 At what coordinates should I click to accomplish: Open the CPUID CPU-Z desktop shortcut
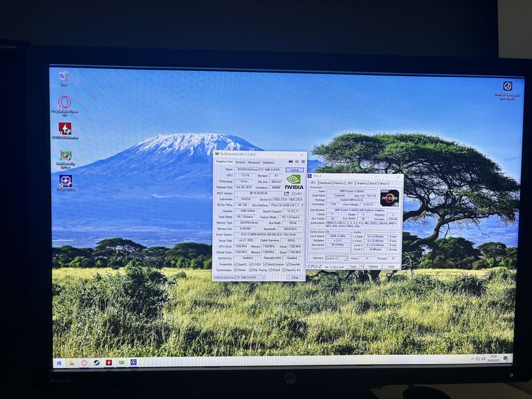tap(66, 183)
